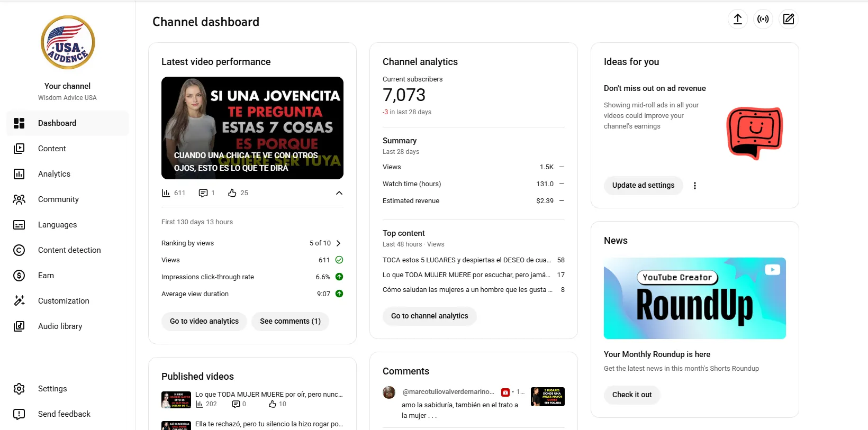Screen dimensions: 868x430
Task: Open the 5 LUGARES comment video thumbnail
Action: 548,397
